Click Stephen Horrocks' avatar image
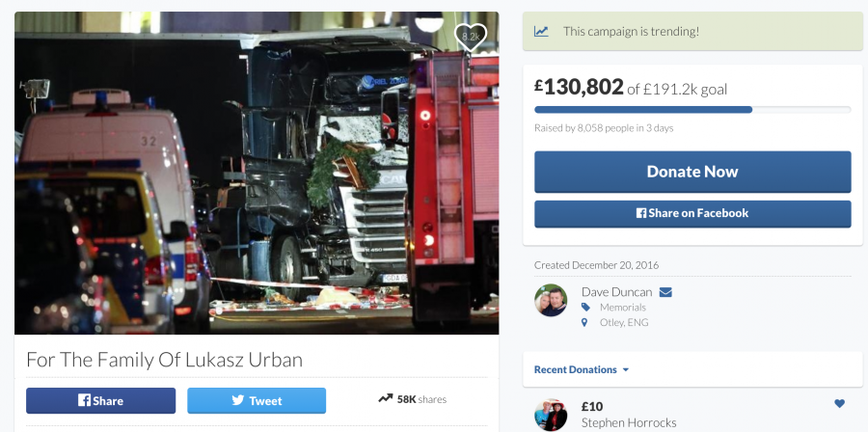The width and height of the screenshot is (868, 432). pos(551,415)
